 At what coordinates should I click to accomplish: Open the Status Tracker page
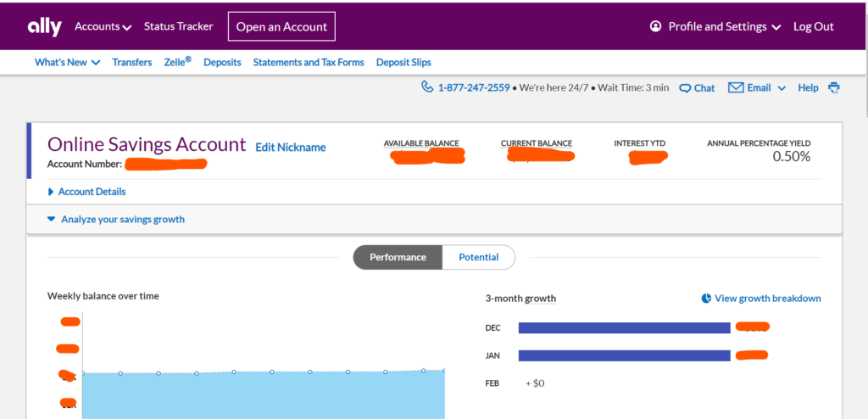pos(178,26)
